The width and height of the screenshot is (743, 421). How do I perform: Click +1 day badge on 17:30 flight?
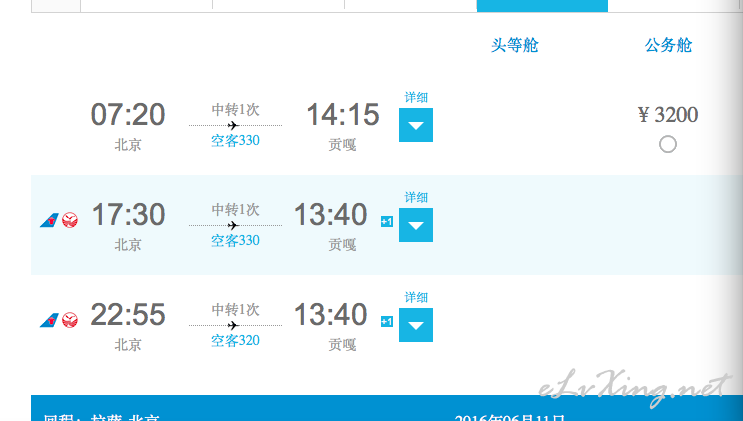387,221
